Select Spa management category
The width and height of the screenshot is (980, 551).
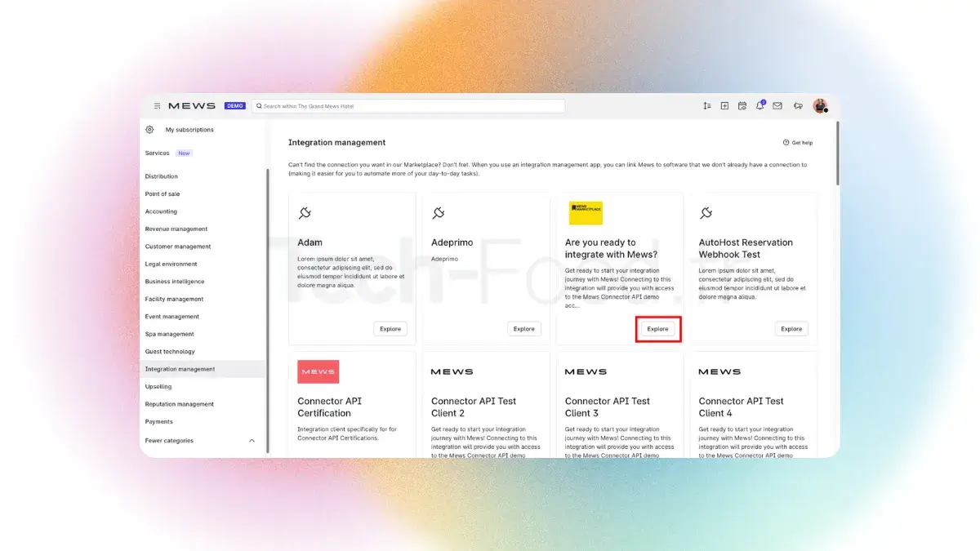pos(170,335)
